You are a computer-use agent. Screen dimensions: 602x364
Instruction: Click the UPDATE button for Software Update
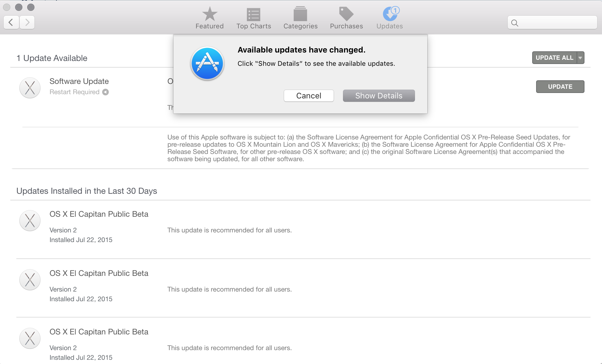(560, 87)
